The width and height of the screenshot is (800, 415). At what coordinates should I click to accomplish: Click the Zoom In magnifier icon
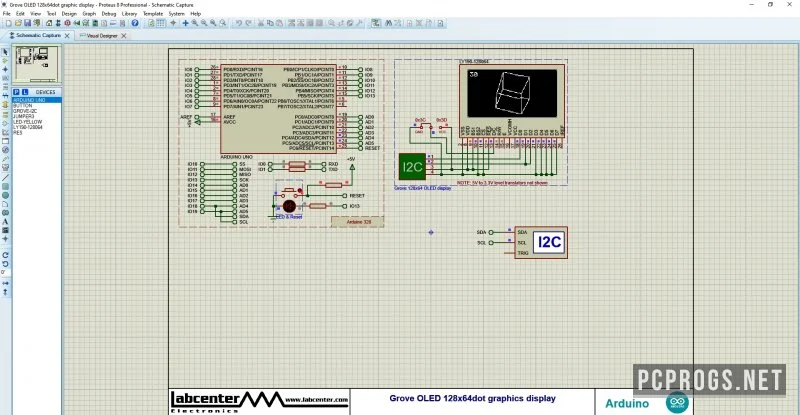coord(195,23)
